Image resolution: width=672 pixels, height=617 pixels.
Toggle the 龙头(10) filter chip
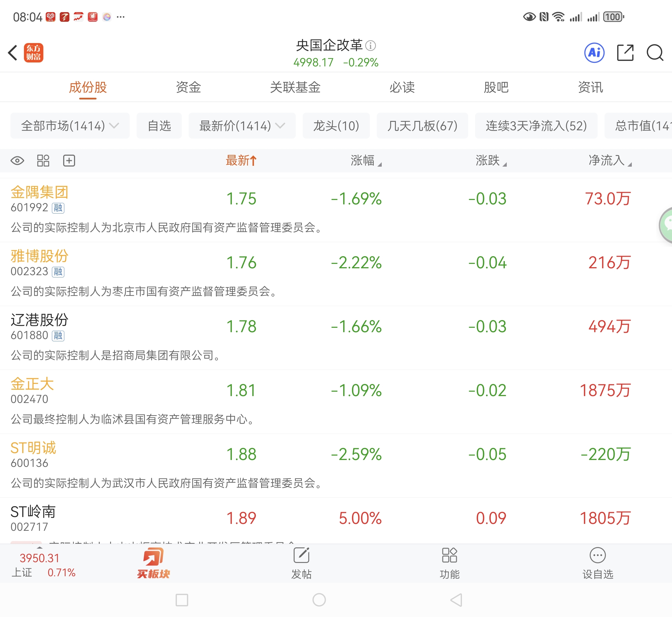click(x=336, y=126)
